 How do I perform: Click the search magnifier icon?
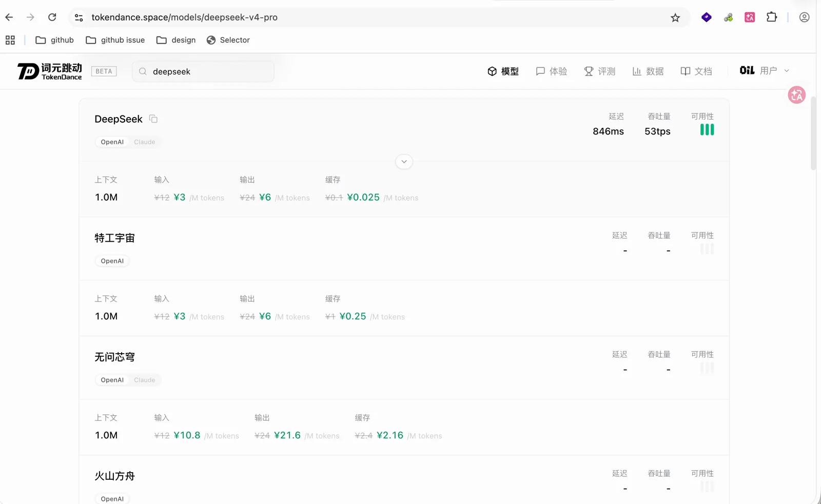click(x=143, y=71)
